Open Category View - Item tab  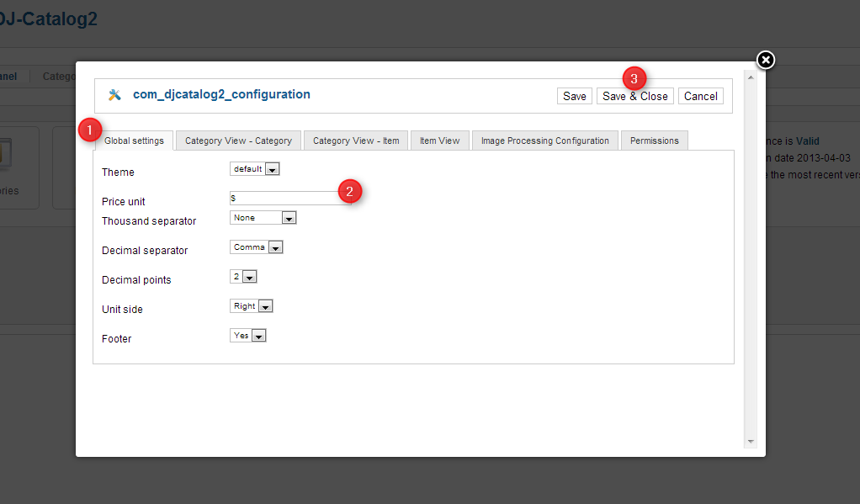pyautogui.click(x=356, y=141)
